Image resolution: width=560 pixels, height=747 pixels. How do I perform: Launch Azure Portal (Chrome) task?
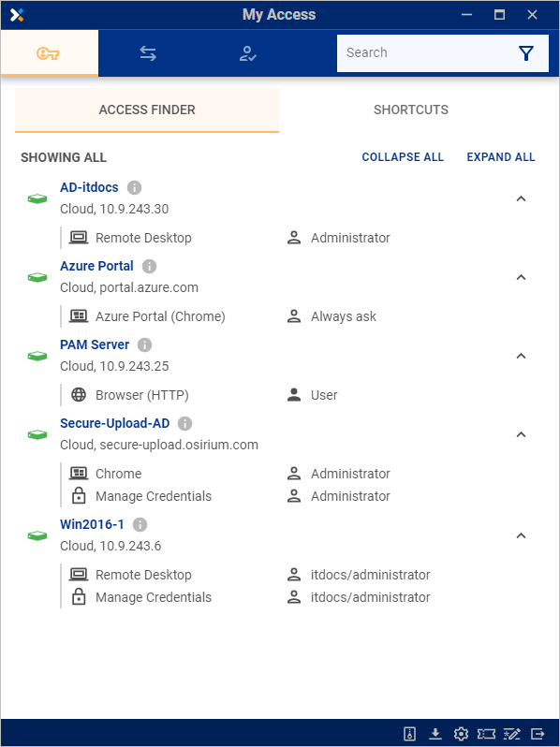pos(160,316)
